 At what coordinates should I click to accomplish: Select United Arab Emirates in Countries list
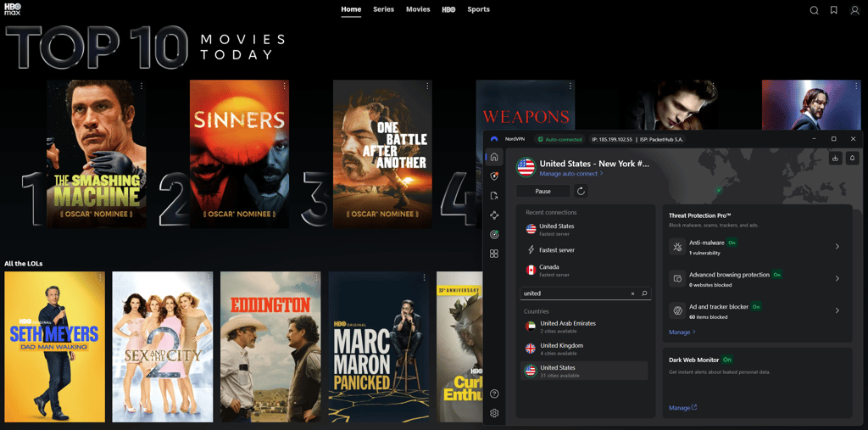[x=585, y=327]
